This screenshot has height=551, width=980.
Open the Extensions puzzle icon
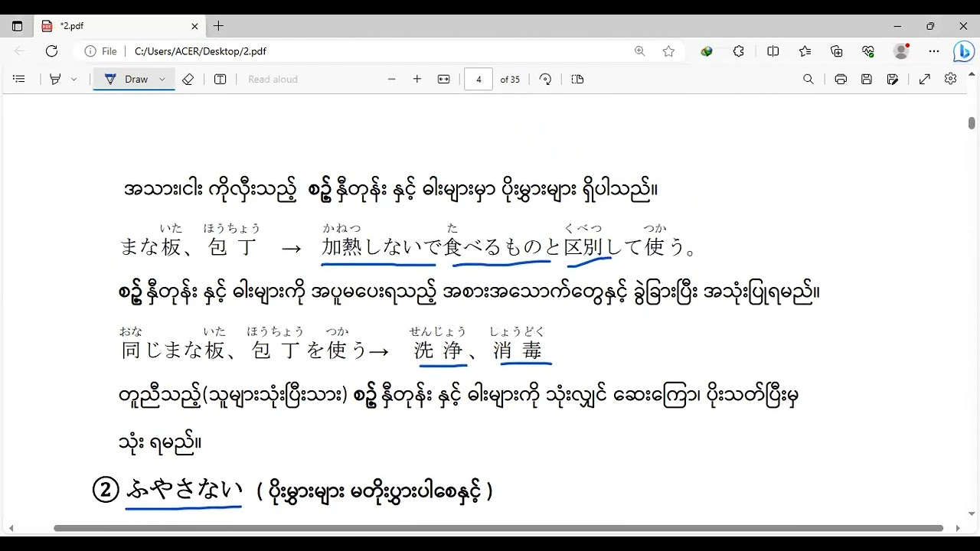click(738, 51)
